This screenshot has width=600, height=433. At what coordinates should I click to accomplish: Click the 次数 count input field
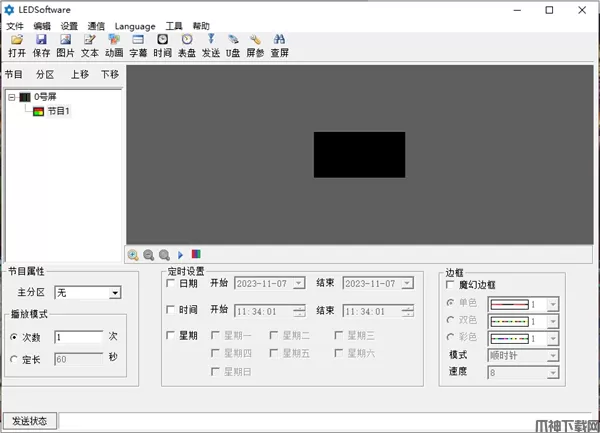click(x=78, y=337)
